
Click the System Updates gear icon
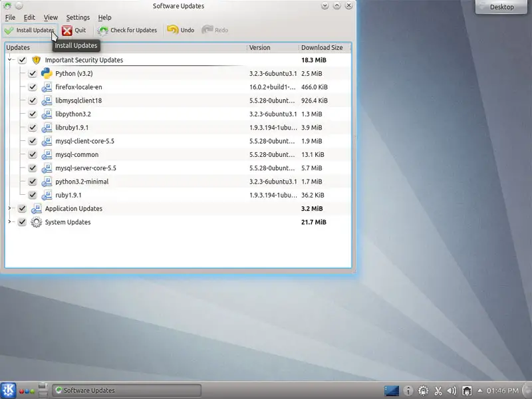coord(37,222)
